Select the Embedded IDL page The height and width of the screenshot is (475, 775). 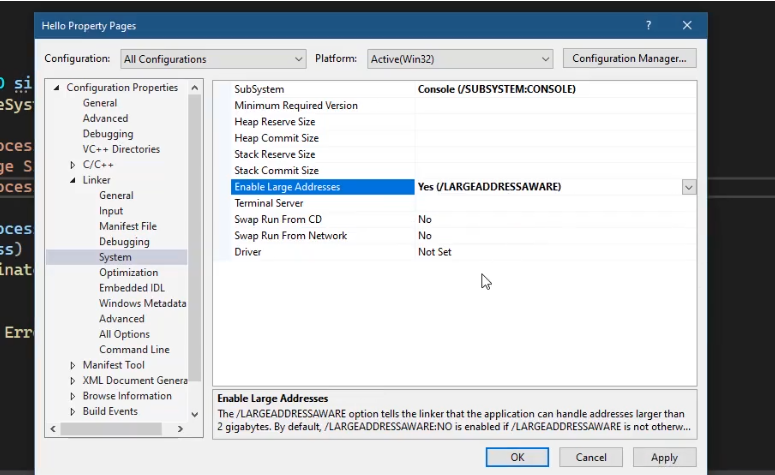131,288
